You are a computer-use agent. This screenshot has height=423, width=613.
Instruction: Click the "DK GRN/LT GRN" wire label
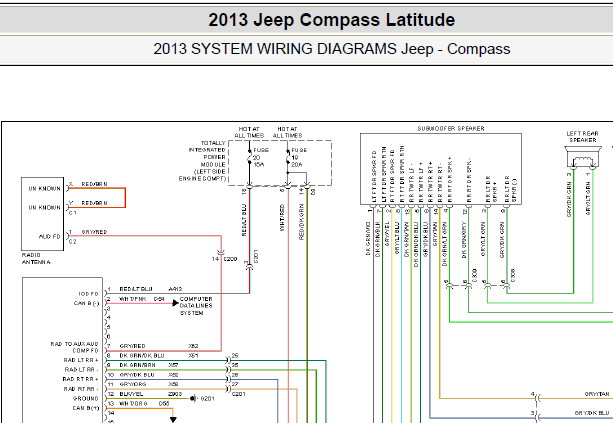click(445, 244)
